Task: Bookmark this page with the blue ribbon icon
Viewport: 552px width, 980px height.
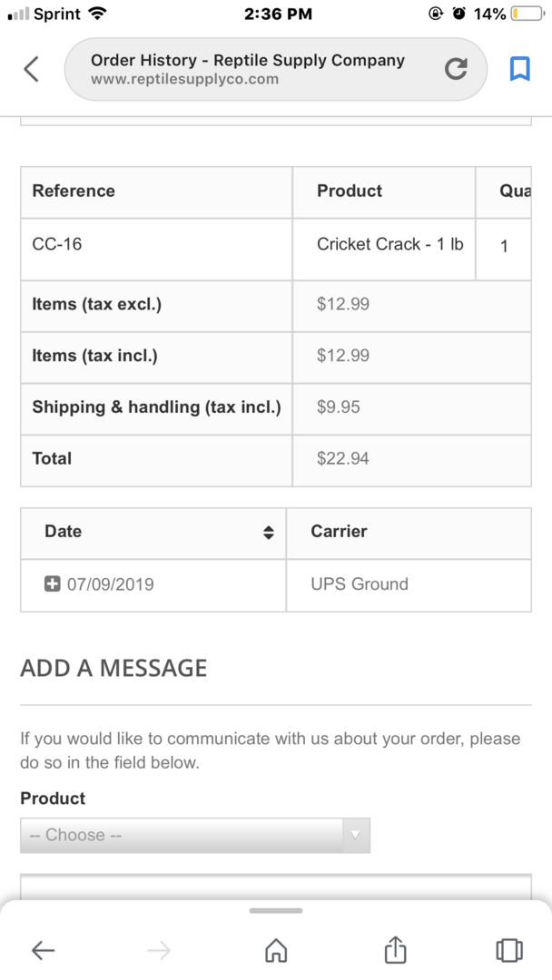Action: [x=519, y=69]
